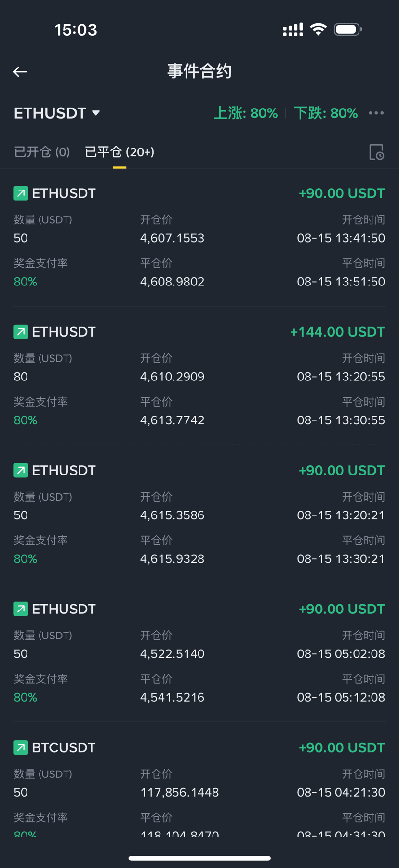Select the 已平仓 (20+) tab
The height and width of the screenshot is (868, 399).
pos(120,152)
